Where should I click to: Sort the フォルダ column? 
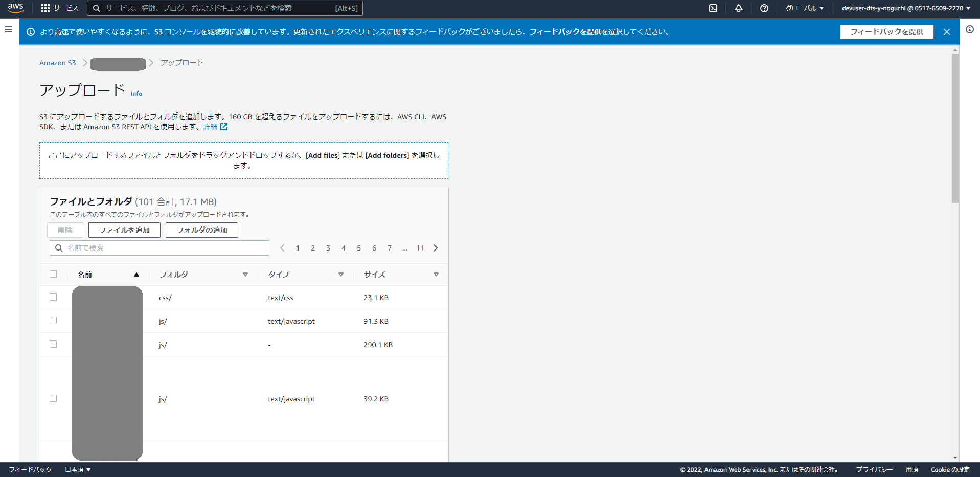click(x=245, y=275)
